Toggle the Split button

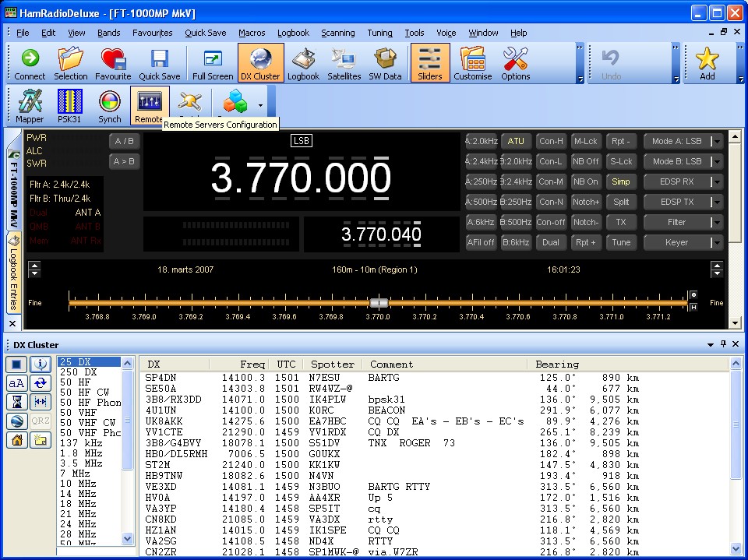click(x=621, y=202)
